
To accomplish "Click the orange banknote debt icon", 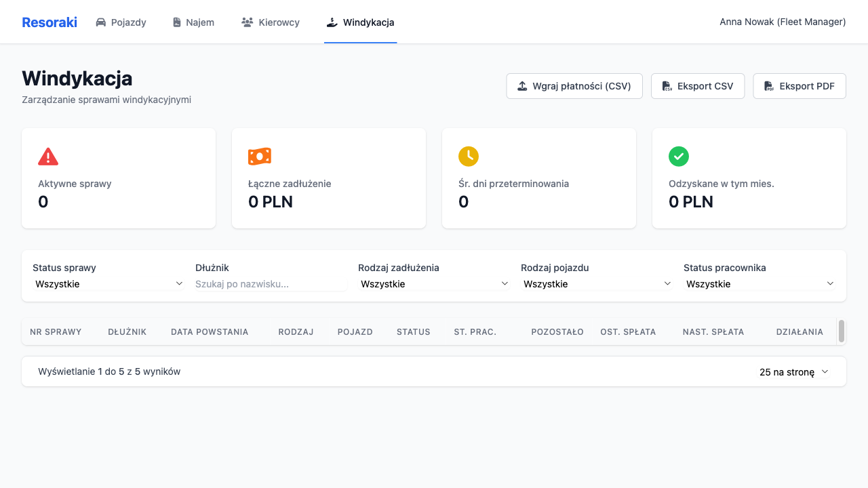I will pyautogui.click(x=260, y=157).
